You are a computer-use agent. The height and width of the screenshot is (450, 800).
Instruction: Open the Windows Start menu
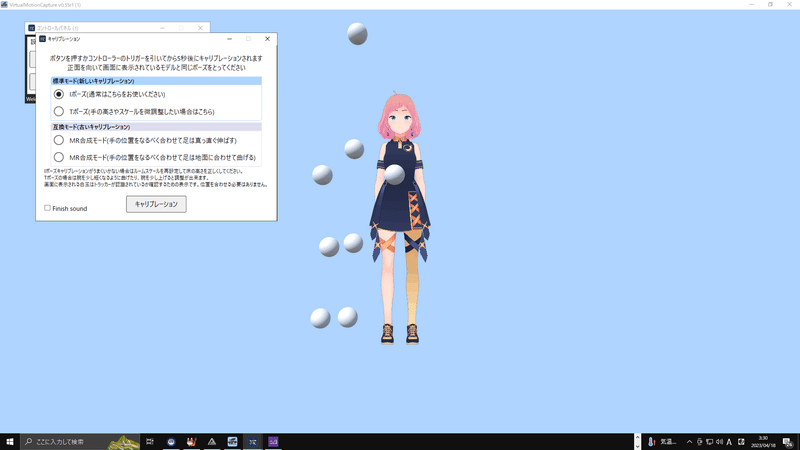click(x=10, y=442)
